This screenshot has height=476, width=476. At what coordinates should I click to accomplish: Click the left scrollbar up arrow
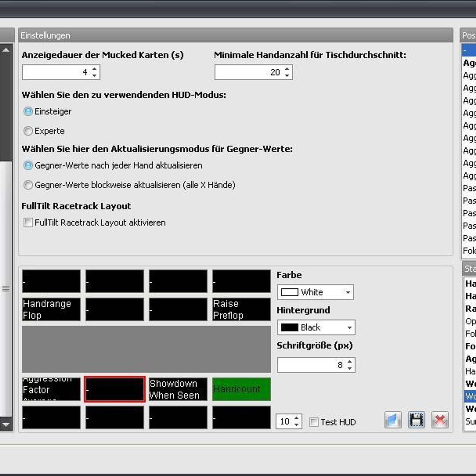pos(6,50)
